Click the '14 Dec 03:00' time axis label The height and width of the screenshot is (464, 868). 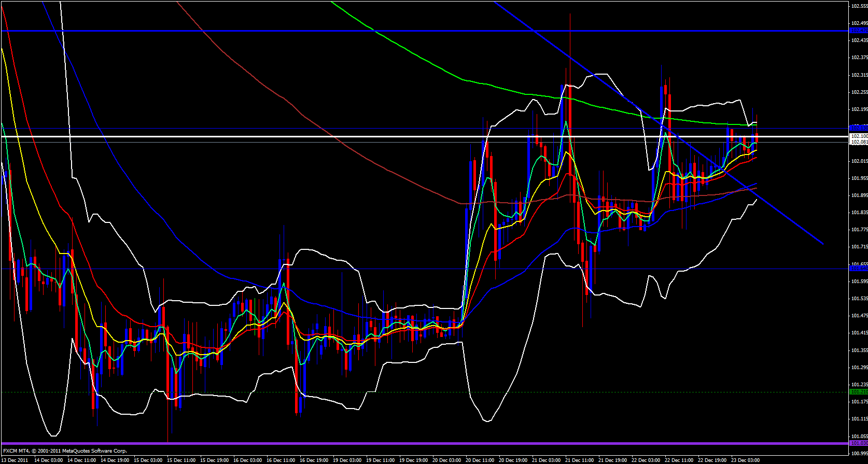click(x=49, y=460)
